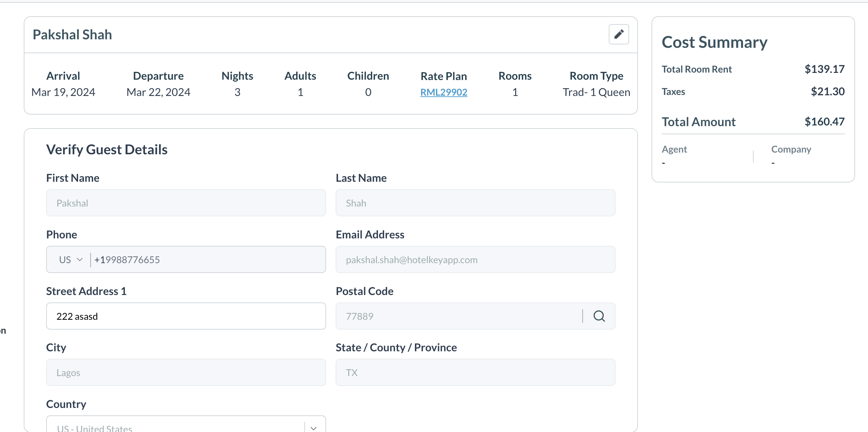Click the Arrival date Mar 19, 2024
This screenshot has height=432, width=868.
click(x=63, y=92)
